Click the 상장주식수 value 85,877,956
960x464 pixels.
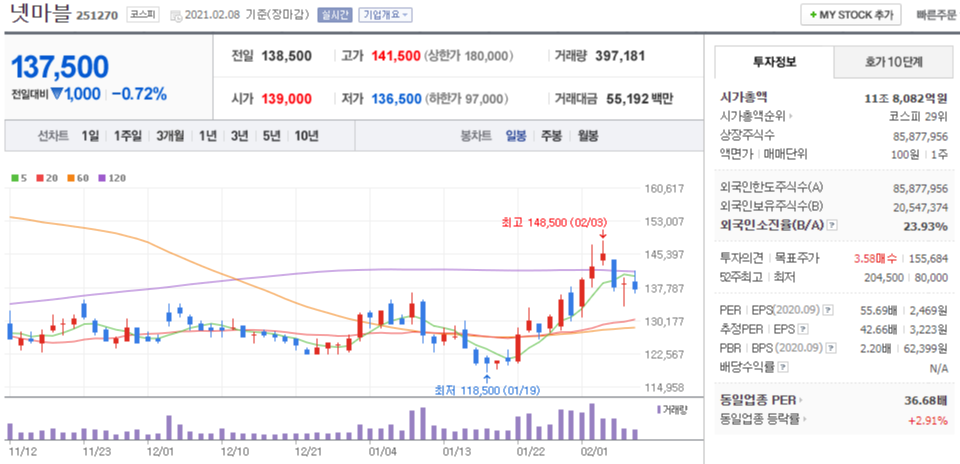(920, 136)
